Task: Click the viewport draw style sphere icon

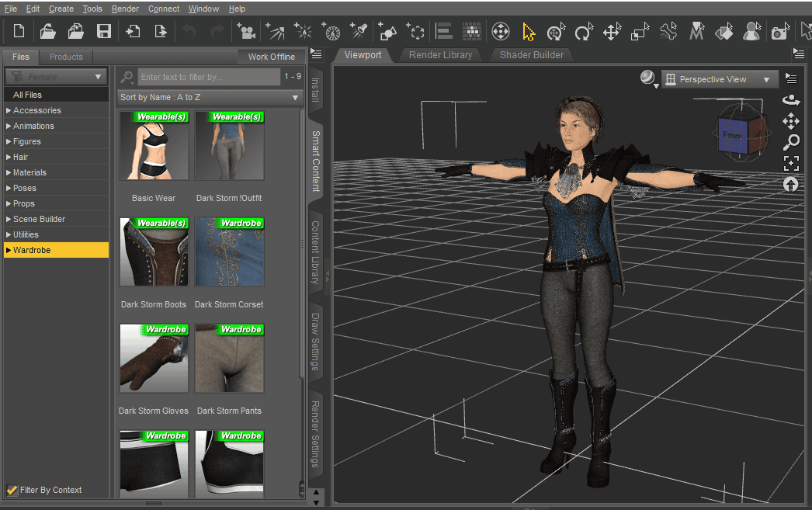Action: (647, 78)
